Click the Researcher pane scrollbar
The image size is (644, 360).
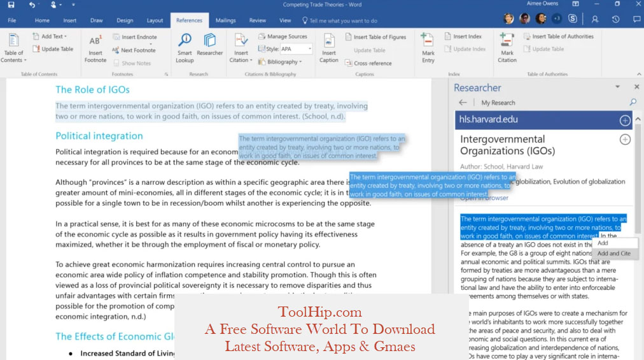(638, 178)
